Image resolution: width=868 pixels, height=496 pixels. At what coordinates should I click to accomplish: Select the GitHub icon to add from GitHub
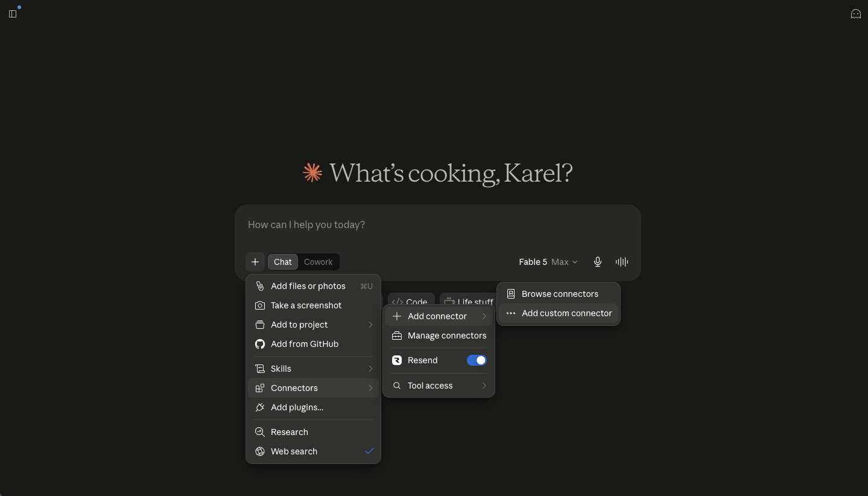[x=260, y=344]
